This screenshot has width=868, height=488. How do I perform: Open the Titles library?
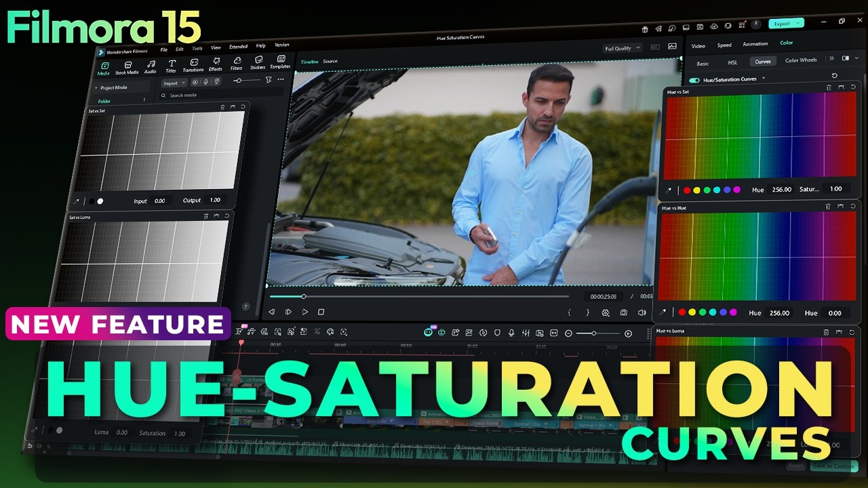pyautogui.click(x=171, y=66)
